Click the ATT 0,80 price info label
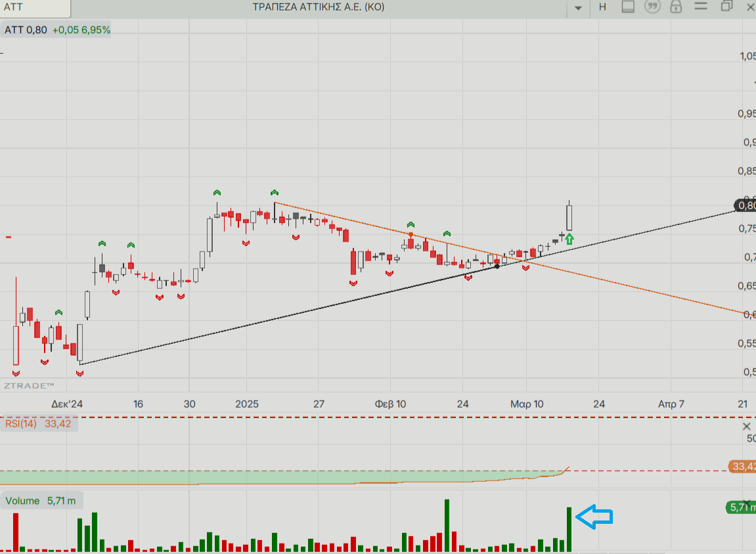Screen dimensions: 756x554 (x=26, y=30)
